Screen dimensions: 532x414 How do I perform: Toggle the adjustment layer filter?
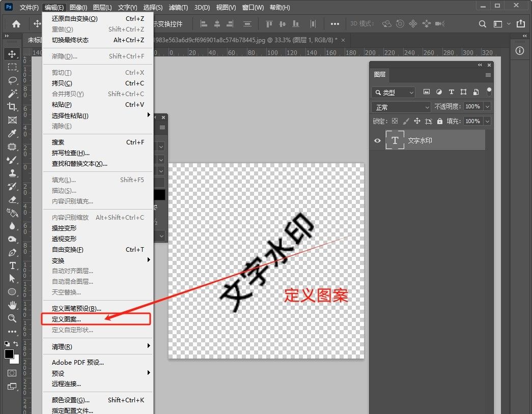[439, 92]
